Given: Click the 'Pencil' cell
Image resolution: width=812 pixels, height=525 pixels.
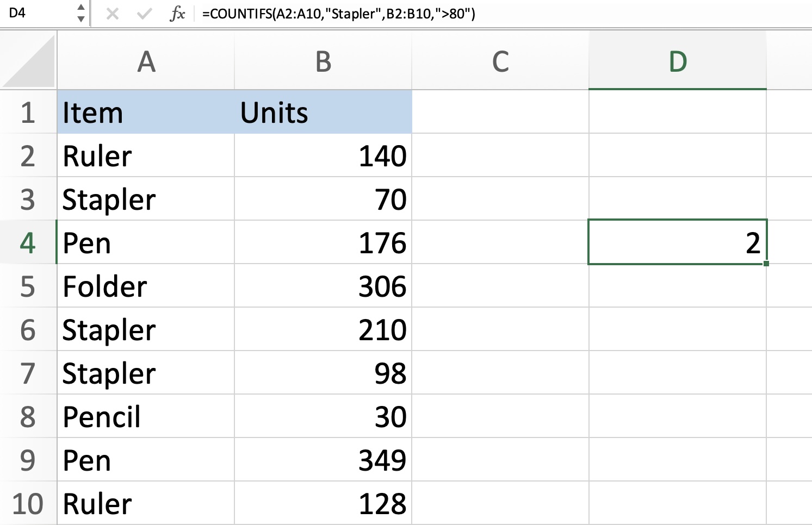Looking at the screenshot, I should pos(146,416).
